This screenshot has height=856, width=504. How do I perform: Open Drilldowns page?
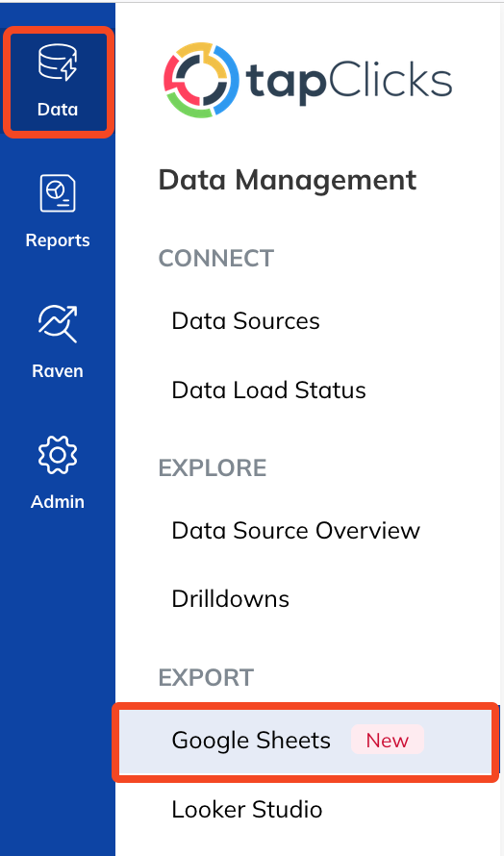click(231, 599)
